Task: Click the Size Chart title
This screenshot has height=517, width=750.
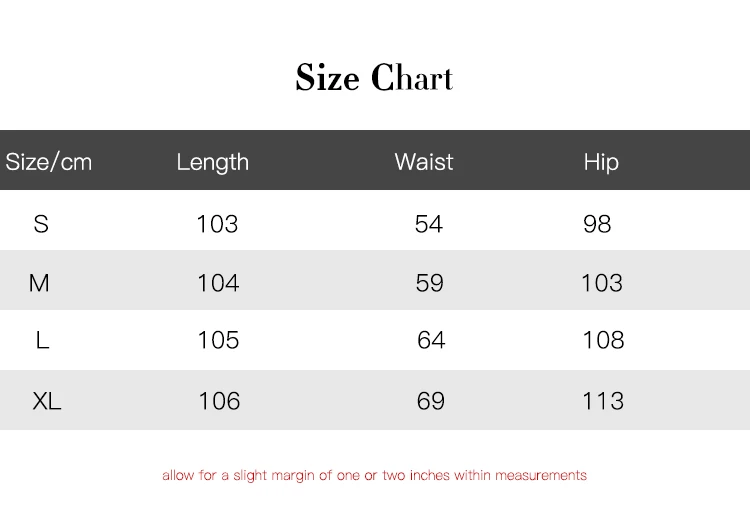Action: click(374, 78)
